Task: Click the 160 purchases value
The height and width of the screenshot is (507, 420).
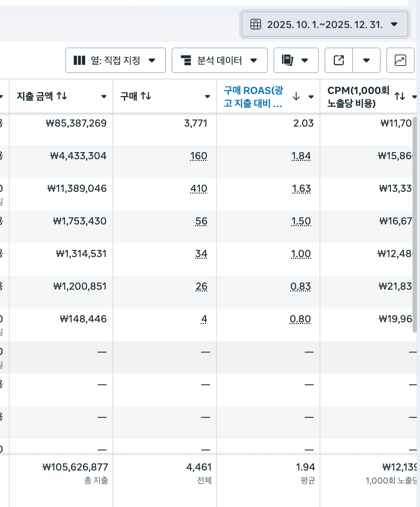Action: click(x=199, y=156)
